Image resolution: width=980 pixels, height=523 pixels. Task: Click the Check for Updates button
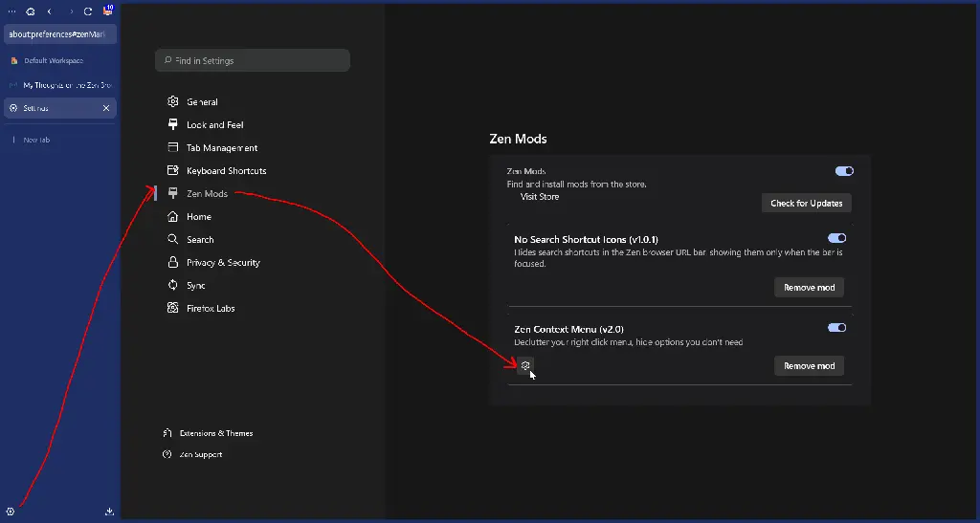806,203
